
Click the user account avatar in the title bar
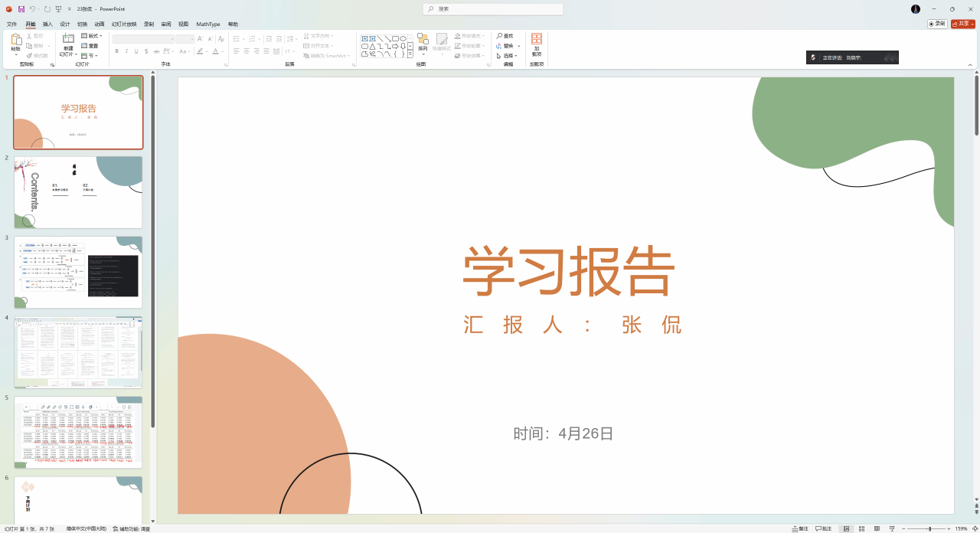[916, 9]
